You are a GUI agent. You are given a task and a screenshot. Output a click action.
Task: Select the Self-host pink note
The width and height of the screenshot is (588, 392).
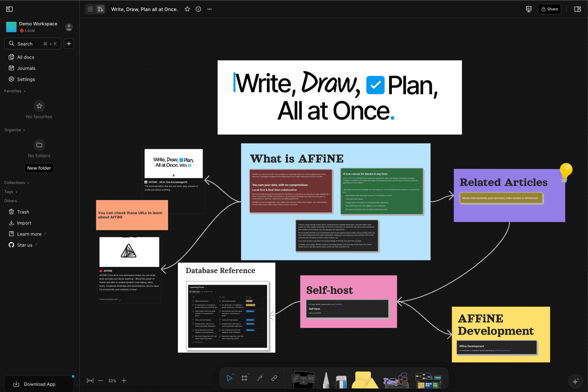coord(348,302)
